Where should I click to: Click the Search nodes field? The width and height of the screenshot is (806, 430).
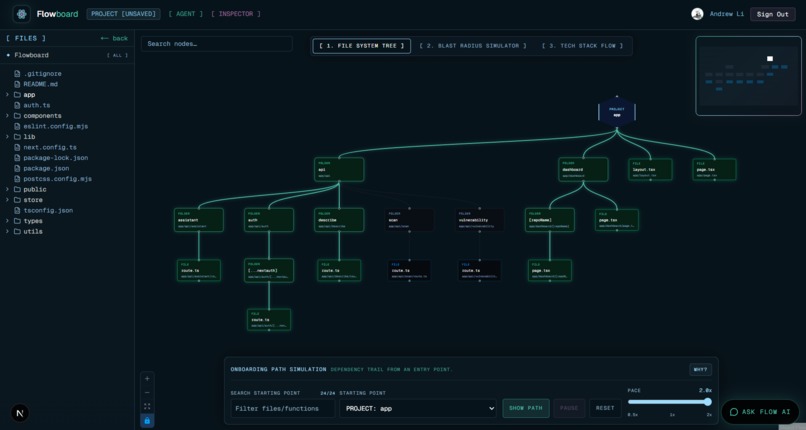(216, 44)
